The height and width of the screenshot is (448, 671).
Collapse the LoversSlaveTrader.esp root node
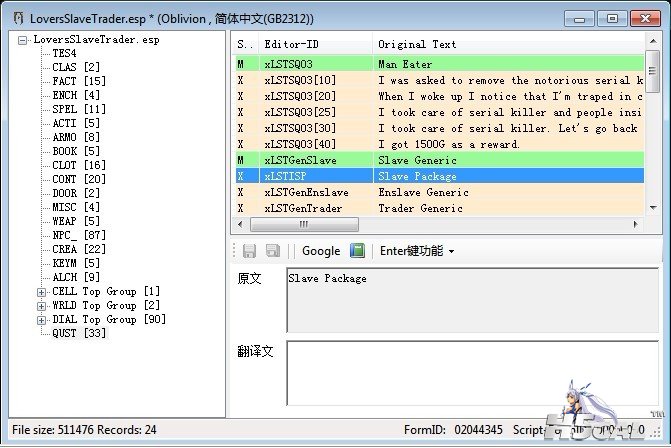tap(23, 40)
